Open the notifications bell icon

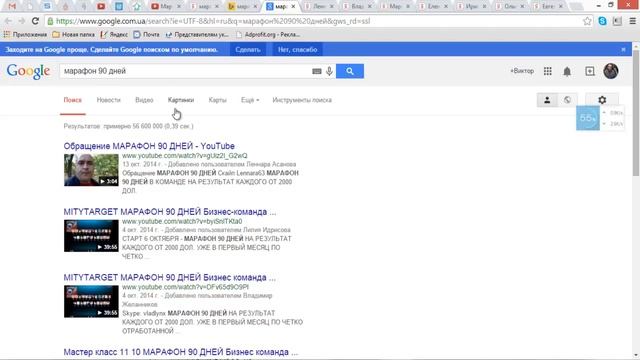point(567,71)
